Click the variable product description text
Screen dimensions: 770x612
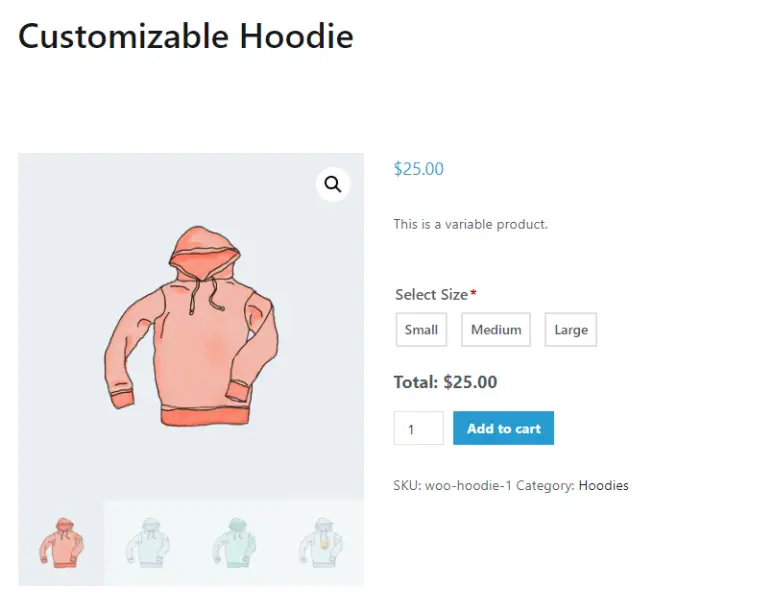pyautogui.click(x=470, y=224)
